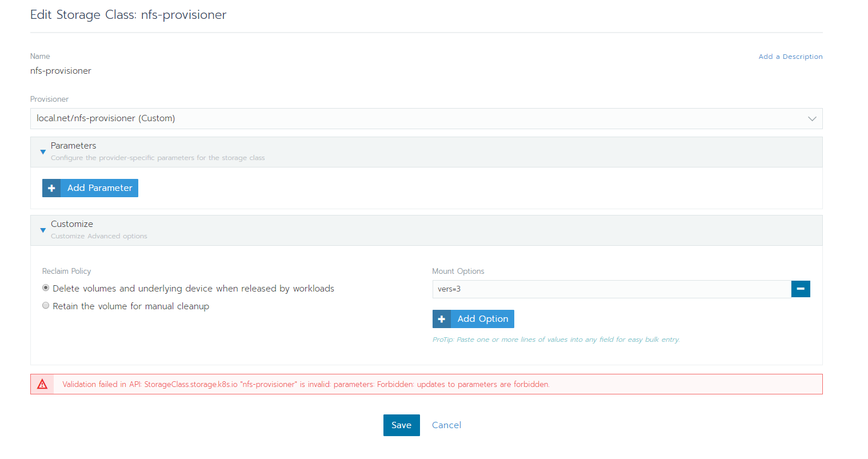Click the "Edit Storage Class: nfs-provisioner" heading
868x459 pixels.
pos(128,15)
